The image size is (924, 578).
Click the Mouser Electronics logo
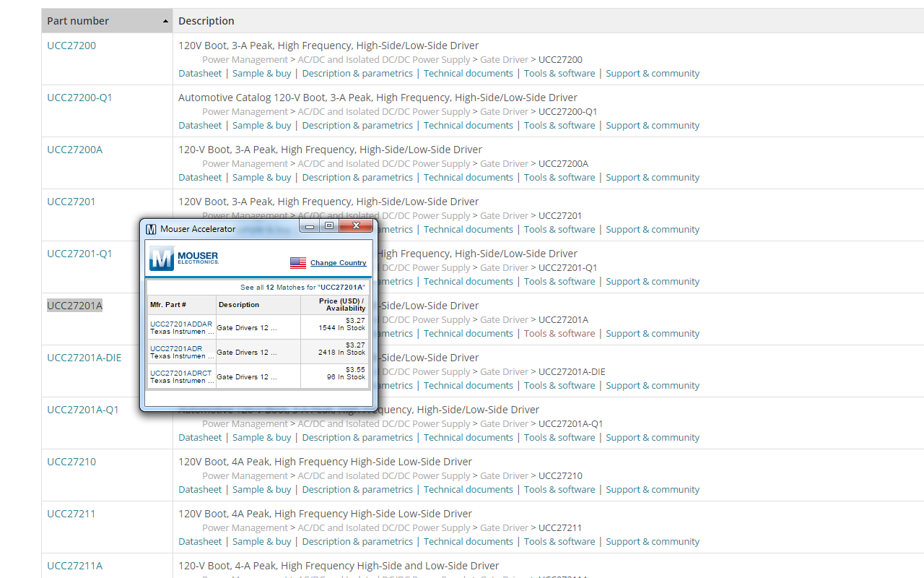pos(183,258)
